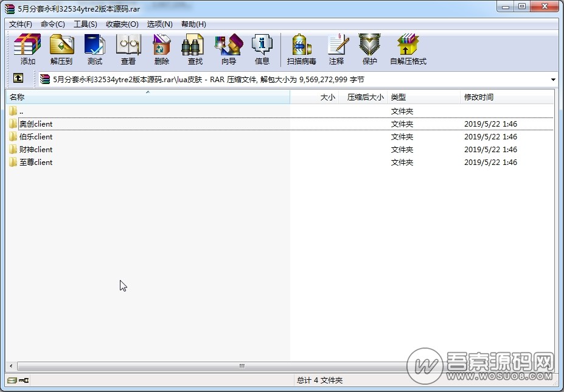The height and width of the screenshot is (392, 564).
Task: Open the 收藏夹(O) menu
Action: pos(122,24)
